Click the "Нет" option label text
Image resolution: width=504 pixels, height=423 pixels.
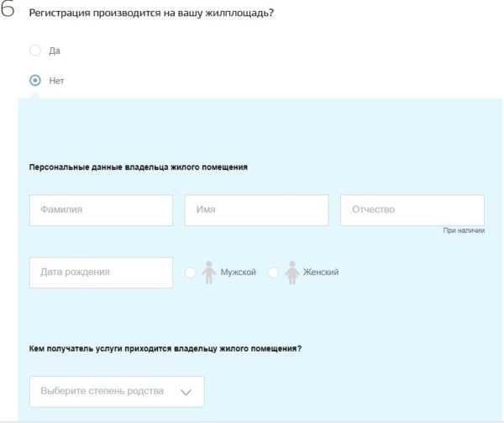[x=56, y=81]
